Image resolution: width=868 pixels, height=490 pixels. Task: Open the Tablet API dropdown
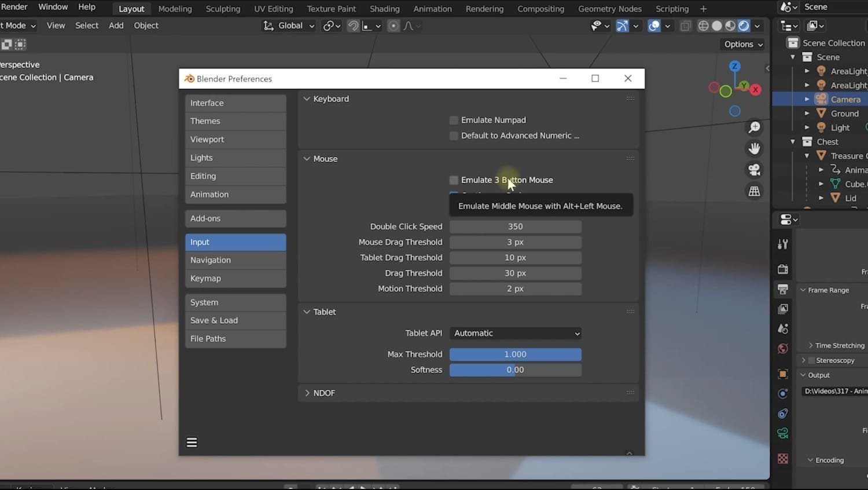515,333
